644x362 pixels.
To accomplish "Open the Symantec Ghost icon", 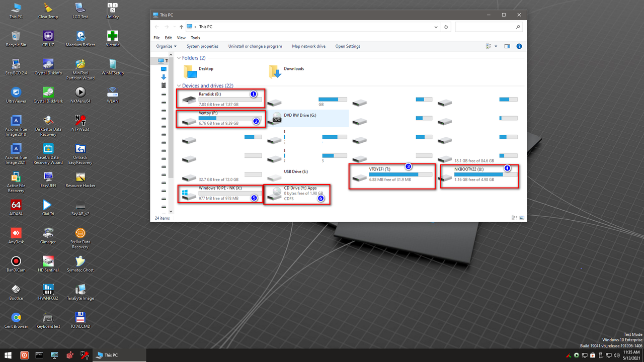I will pos(80,264).
